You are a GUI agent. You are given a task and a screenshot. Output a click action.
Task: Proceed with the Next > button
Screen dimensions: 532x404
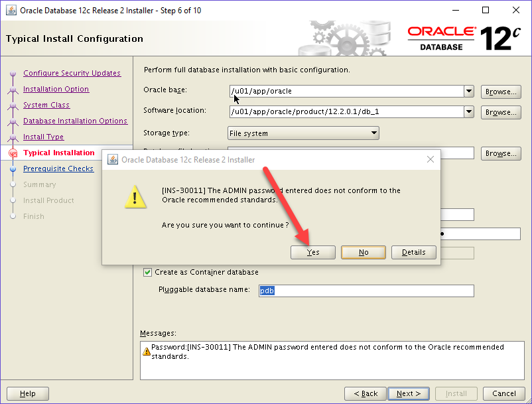click(x=409, y=393)
